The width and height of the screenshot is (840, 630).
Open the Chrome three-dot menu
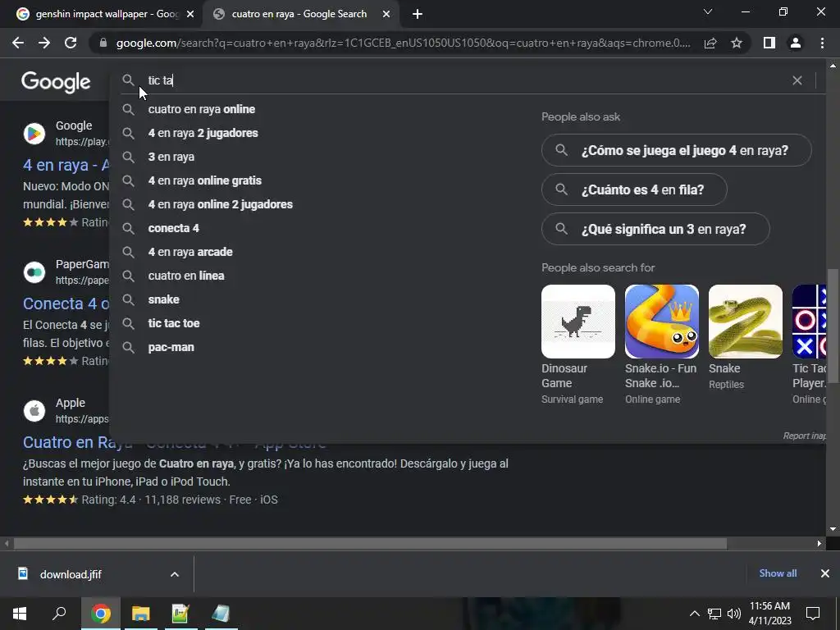[x=822, y=43]
